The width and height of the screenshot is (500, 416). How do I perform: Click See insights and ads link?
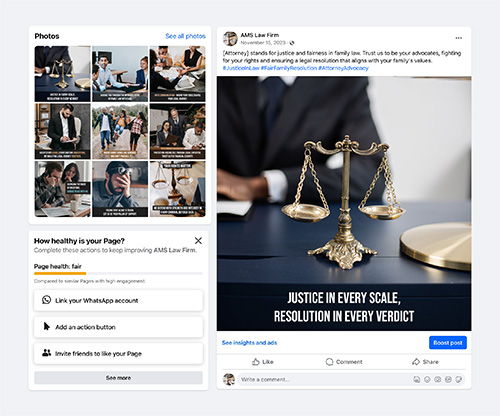point(249,343)
